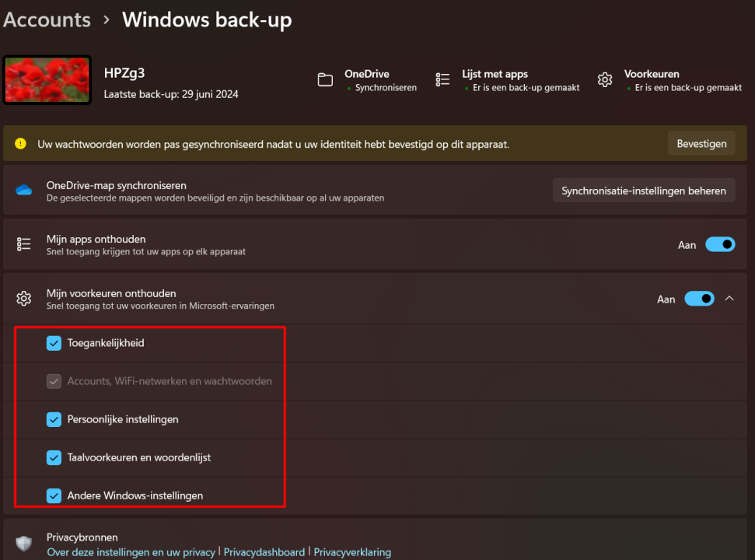
Task: Click the HPZg3 account picture
Action: tap(47, 80)
